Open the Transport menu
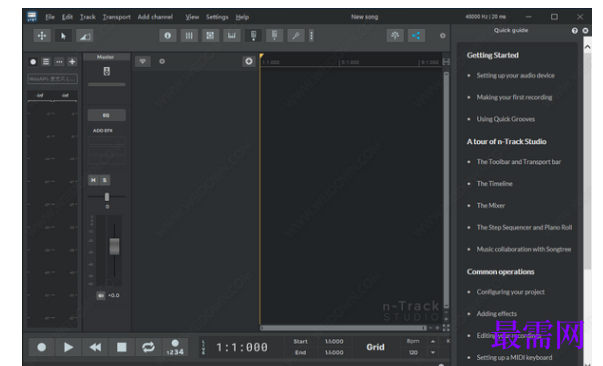This screenshot has width=603, height=366. pyautogui.click(x=117, y=17)
